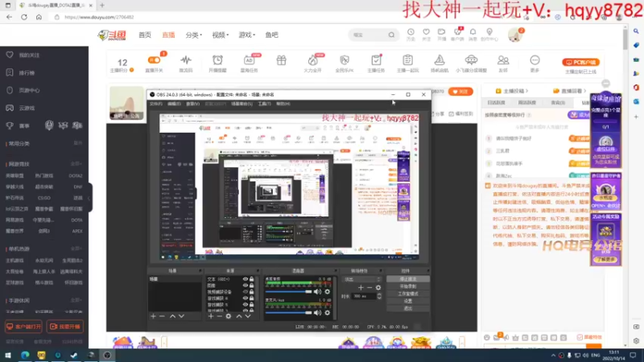Open the Windows Start button
The width and height of the screenshot is (644, 362).
(8, 356)
